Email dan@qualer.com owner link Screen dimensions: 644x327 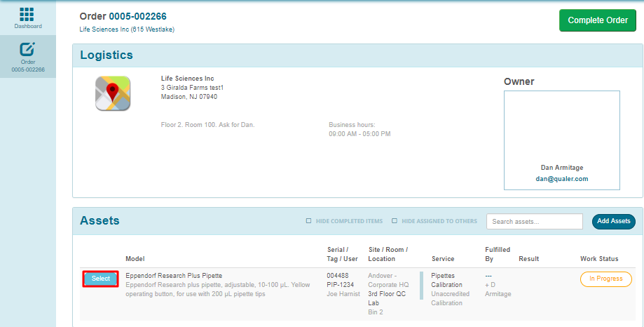point(562,179)
